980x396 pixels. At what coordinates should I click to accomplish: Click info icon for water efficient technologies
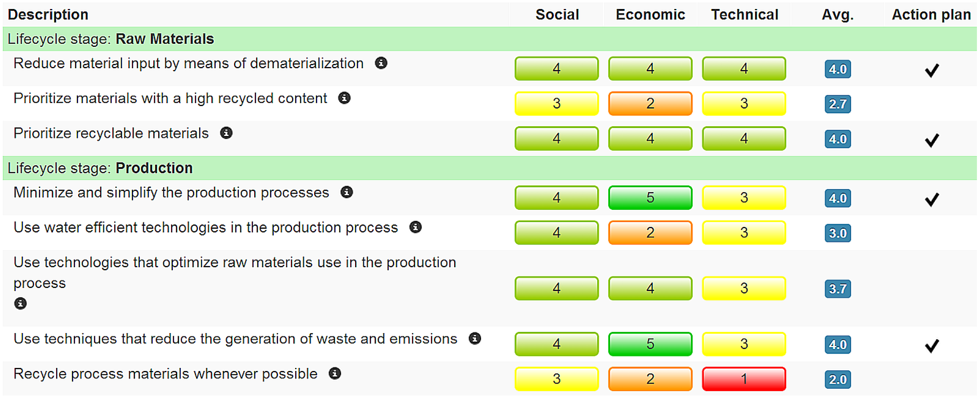pos(416,227)
